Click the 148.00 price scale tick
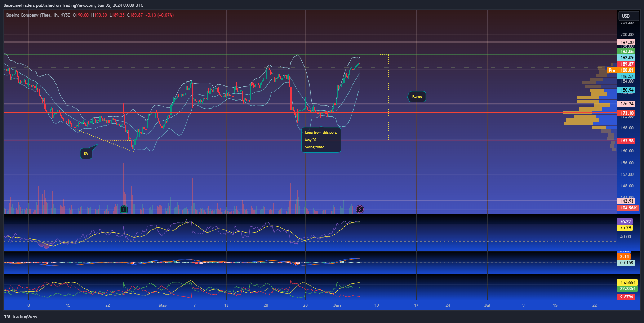This screenshot has height=323, width=644. point(627,186)
